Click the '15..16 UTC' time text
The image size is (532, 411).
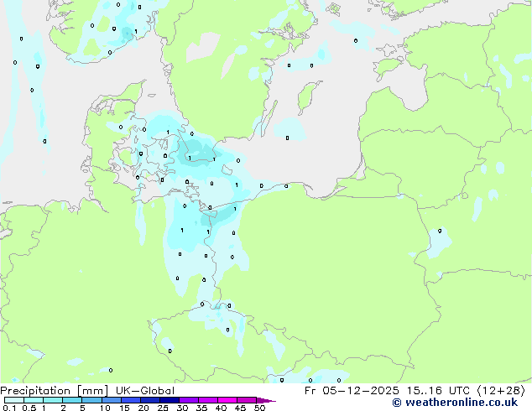(438, 391)
